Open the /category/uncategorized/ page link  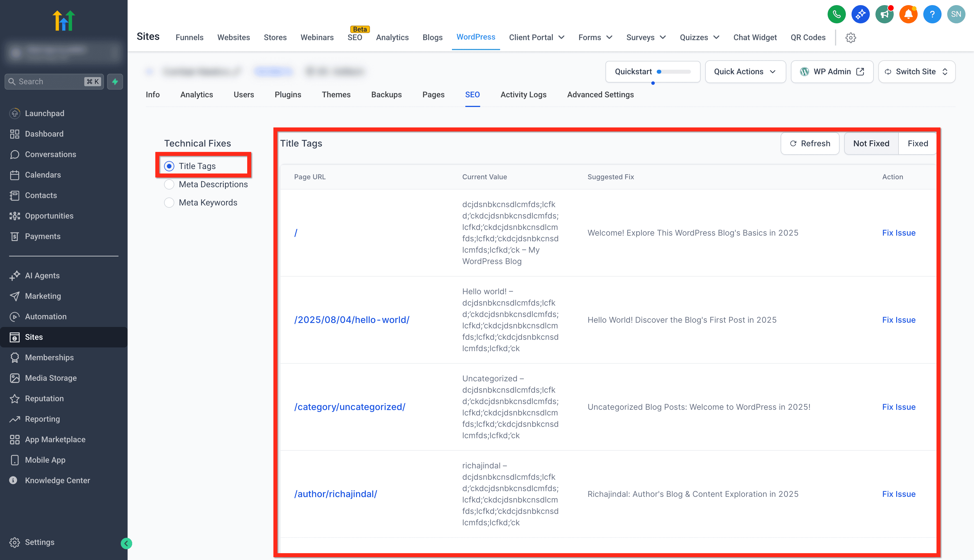coord(349,407)
